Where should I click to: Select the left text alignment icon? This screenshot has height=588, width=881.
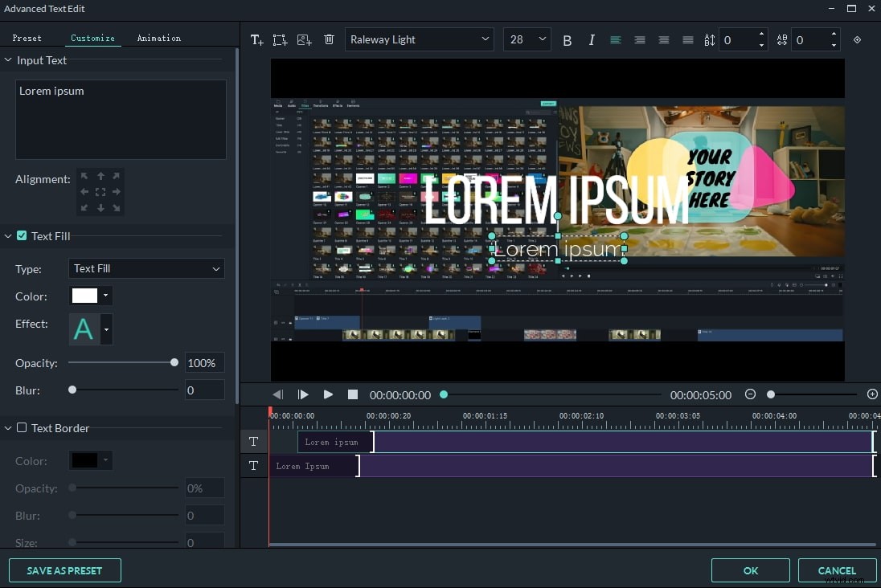point(616,39)
